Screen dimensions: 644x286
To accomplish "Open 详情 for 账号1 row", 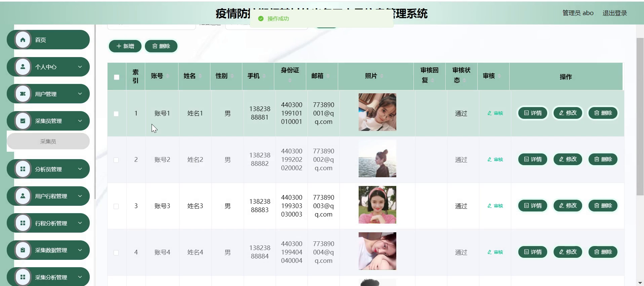I will coord(533,113).
